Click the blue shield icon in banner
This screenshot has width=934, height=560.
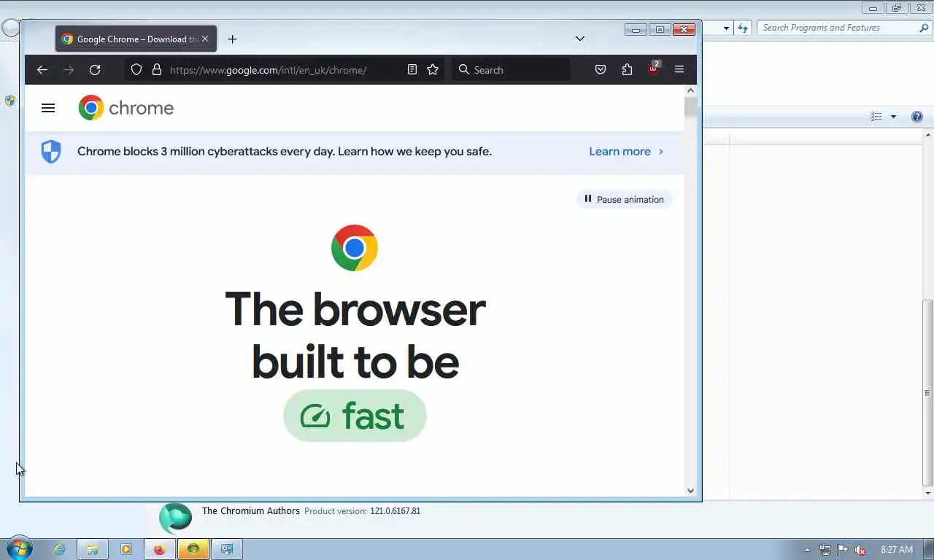click(51, 152)
